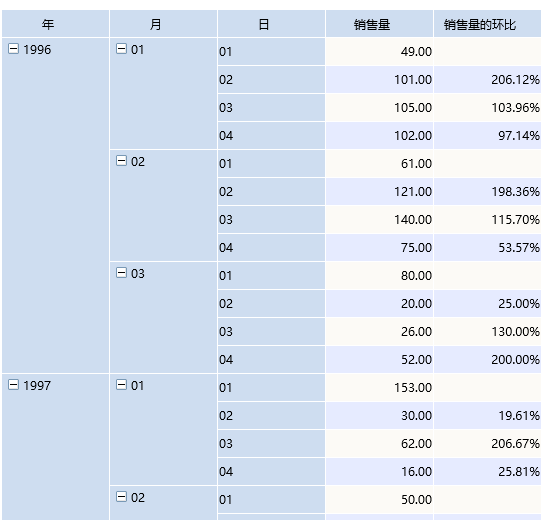Click the 日 column header
The width and height of the screenshot is (550, 520).
271,24
